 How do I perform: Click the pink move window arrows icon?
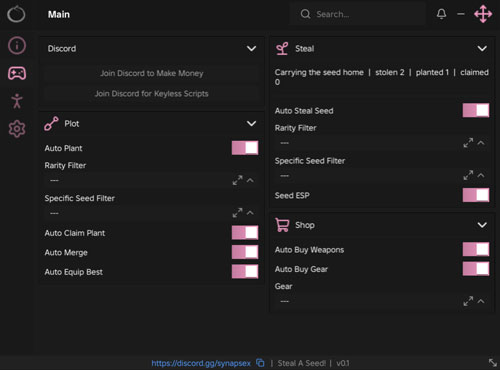pos(483,14)
